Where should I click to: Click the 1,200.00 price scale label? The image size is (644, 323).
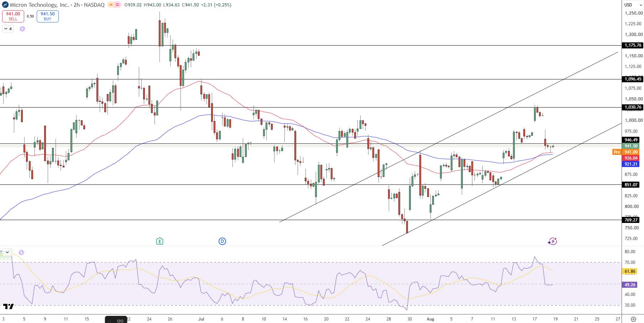coord(634,35)
